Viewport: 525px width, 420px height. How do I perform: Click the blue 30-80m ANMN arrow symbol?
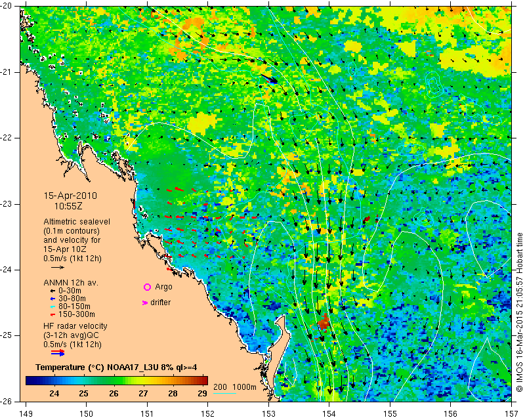coord(52,299)
